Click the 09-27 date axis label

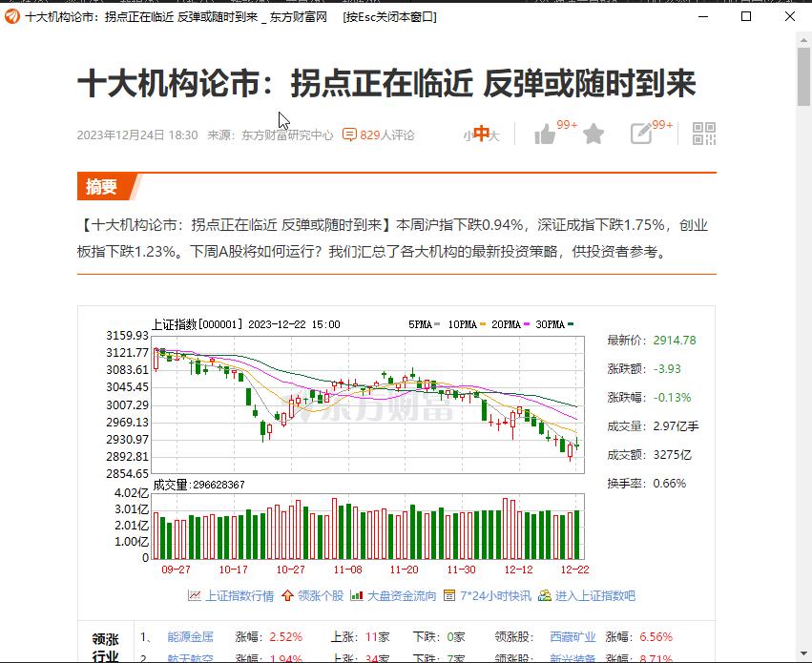point(176,570)
